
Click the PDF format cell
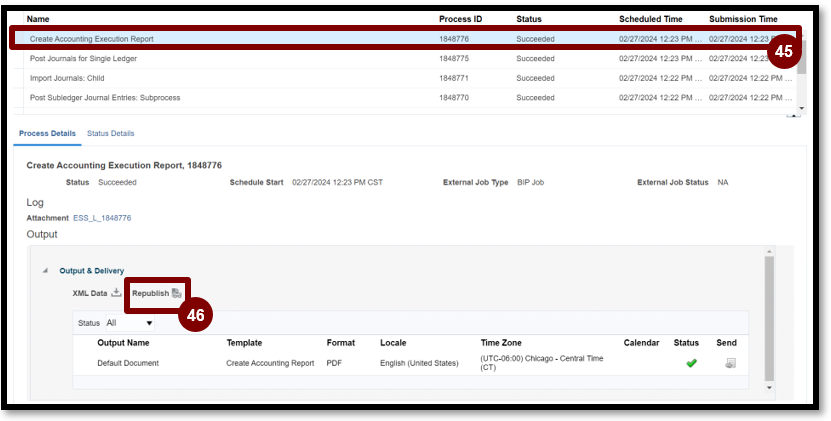(334, 363)
